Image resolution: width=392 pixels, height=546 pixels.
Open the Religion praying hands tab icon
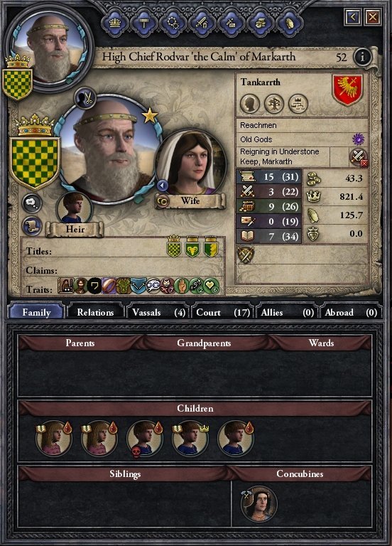pyautogui.click(x=289, y=23)
